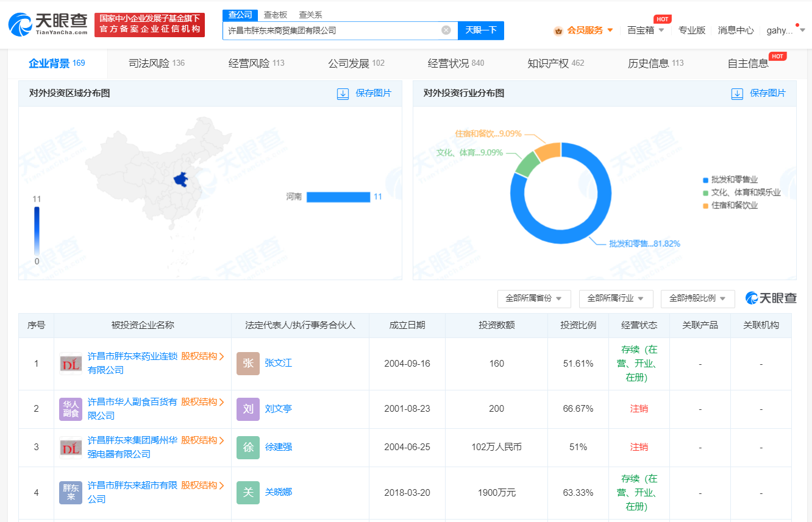
Task: Select 查老板 above the search bar
Action: tap(276, 14)
